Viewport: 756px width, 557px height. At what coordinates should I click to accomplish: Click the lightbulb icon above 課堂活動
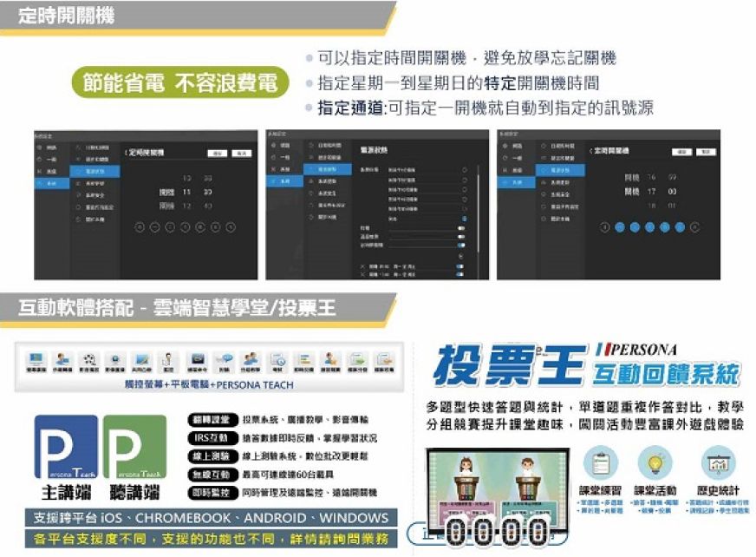655,463
